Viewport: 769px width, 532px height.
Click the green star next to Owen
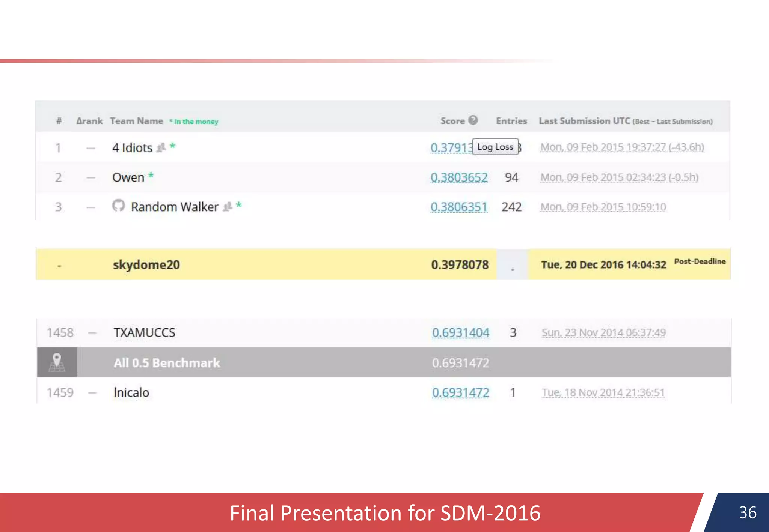pos(151,176)
